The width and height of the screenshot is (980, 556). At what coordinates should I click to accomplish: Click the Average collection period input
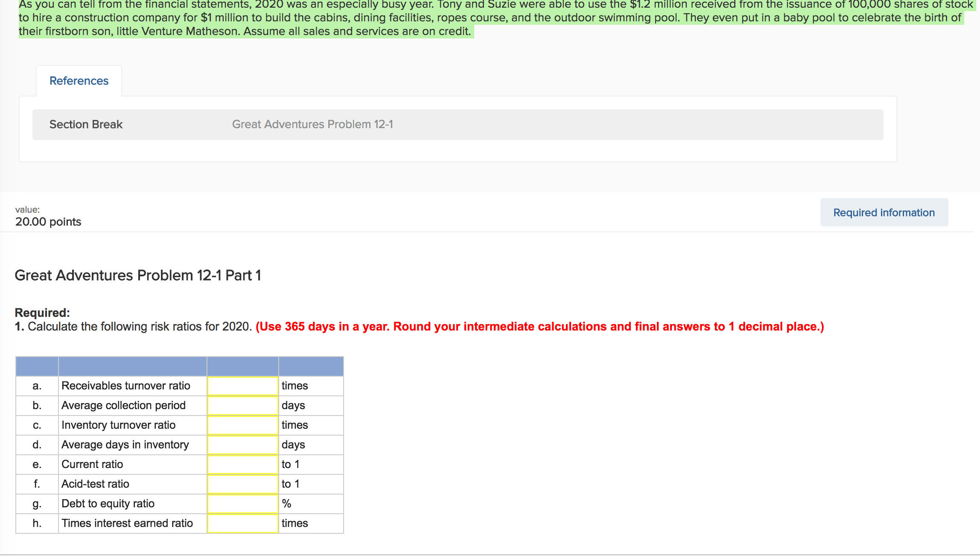click(x=242, y=405)
